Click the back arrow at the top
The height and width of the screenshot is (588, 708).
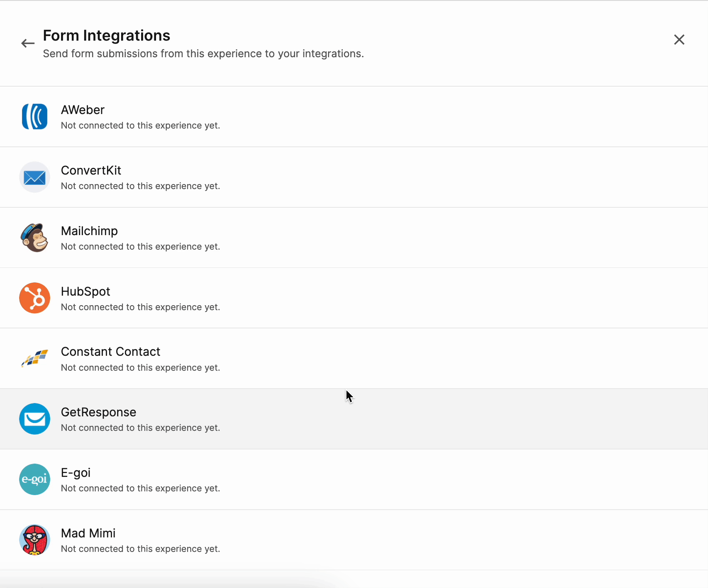pyautogui.click(x=27, y=43)
